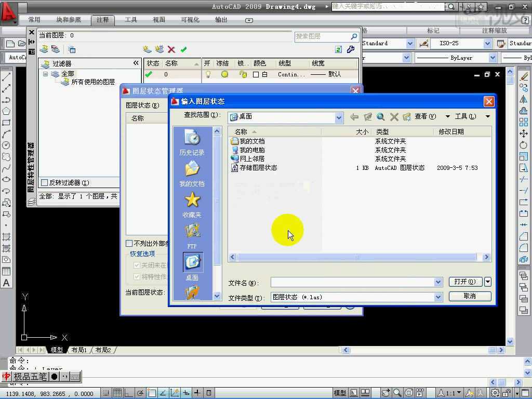Open arrow next to 打开 button
532x399 pixels.
pos(487,282)
